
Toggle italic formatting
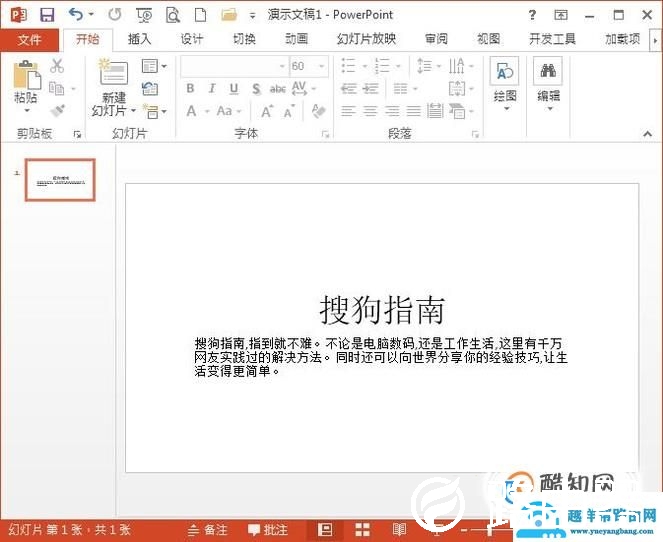click(212, 88)
